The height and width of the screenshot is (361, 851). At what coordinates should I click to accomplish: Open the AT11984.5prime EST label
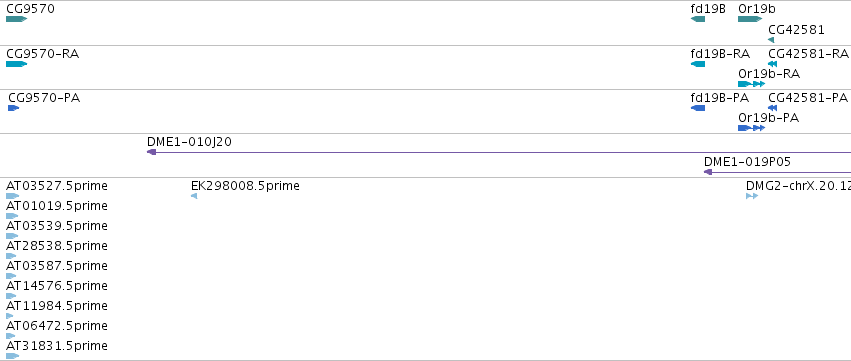pyautogui.click(x=57, y=306)
